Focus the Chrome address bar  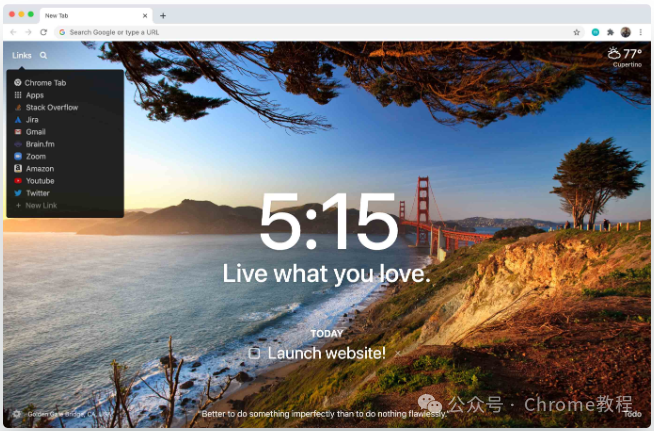(319, 32)
